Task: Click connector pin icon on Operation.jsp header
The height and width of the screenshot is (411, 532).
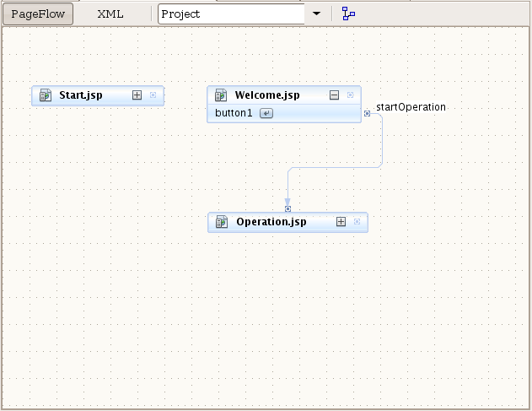Action: click(x=357, y=222)
